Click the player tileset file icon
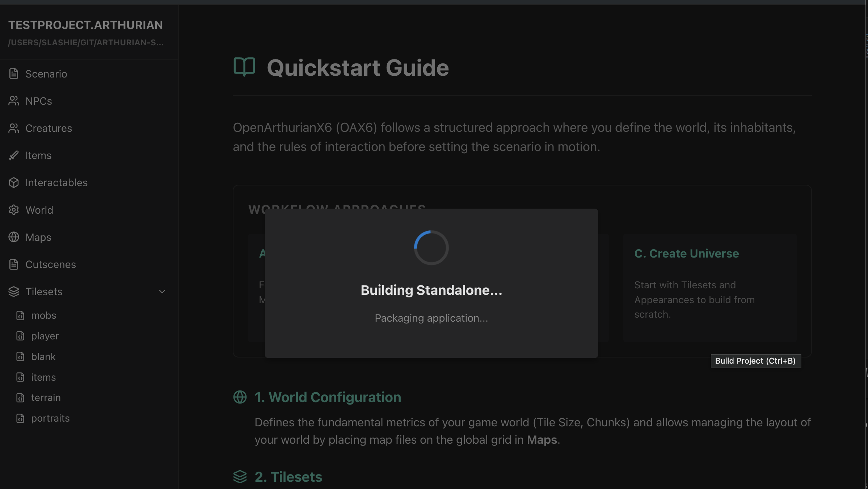Viewport: 868px width, 489px height. [20, 336]
